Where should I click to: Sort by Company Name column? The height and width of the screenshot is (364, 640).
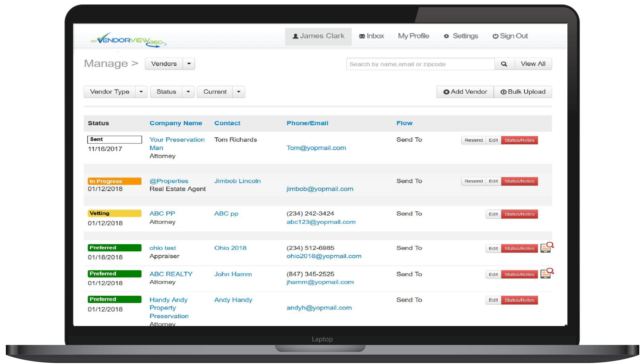[176, 123]
